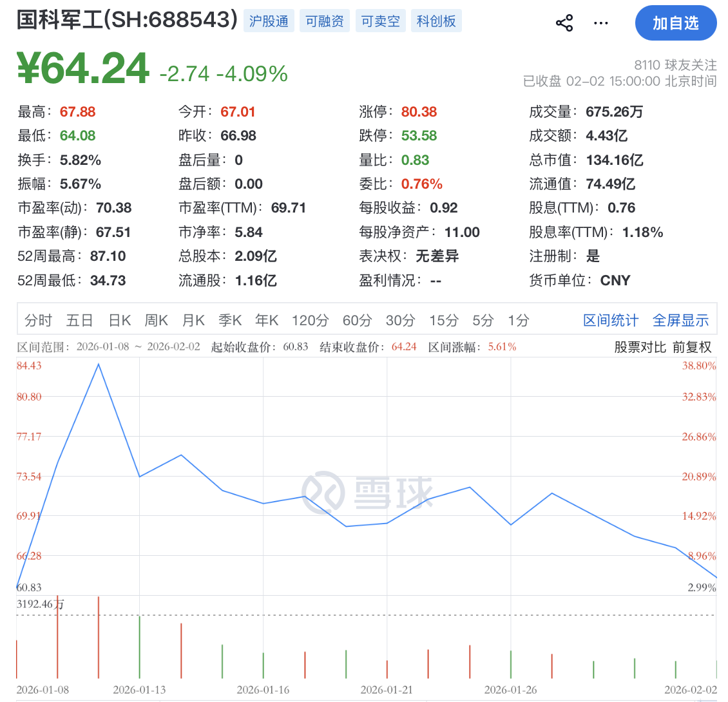Show the 季K chart view

[x=230, y=320]
